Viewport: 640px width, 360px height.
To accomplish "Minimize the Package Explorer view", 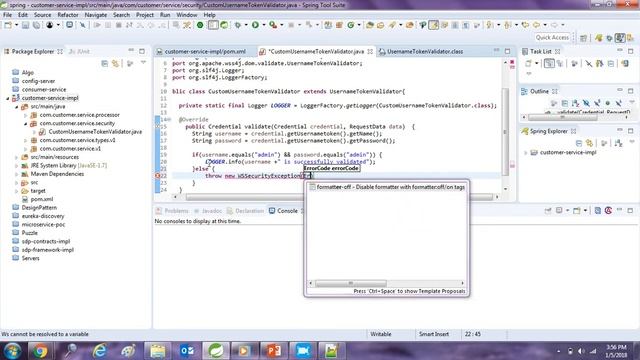I will [131, 51].
